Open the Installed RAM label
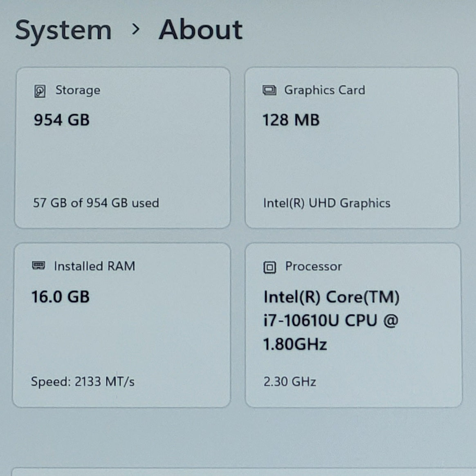 click(94, 266)
